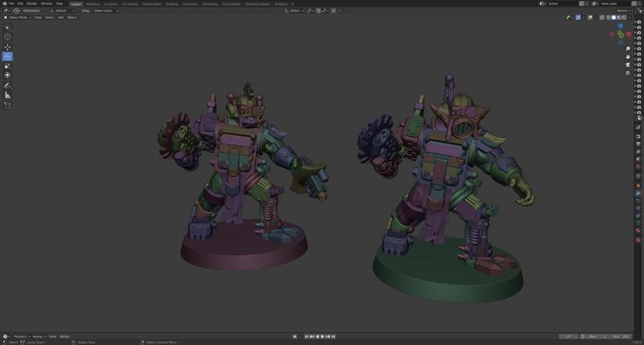Screen dimensions: 644x345
Task: Select the Cursor tool in the toolbar
Action: [8, 37]
